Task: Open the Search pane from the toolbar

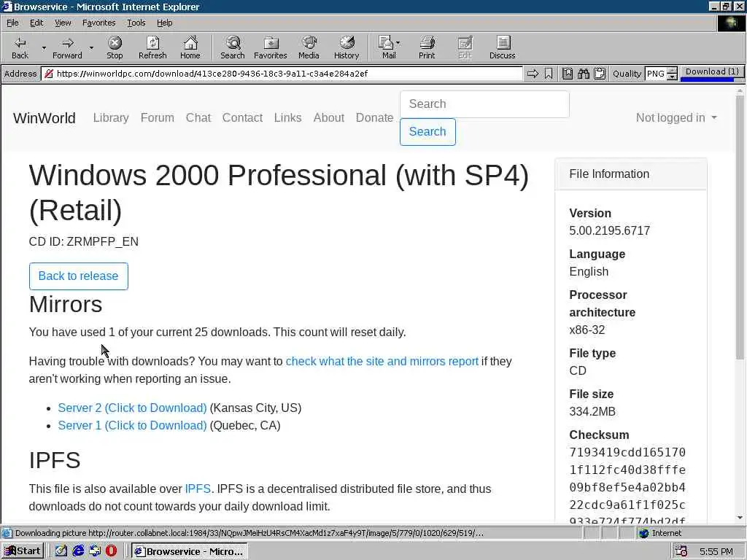Action: click(x=233, y=47)
